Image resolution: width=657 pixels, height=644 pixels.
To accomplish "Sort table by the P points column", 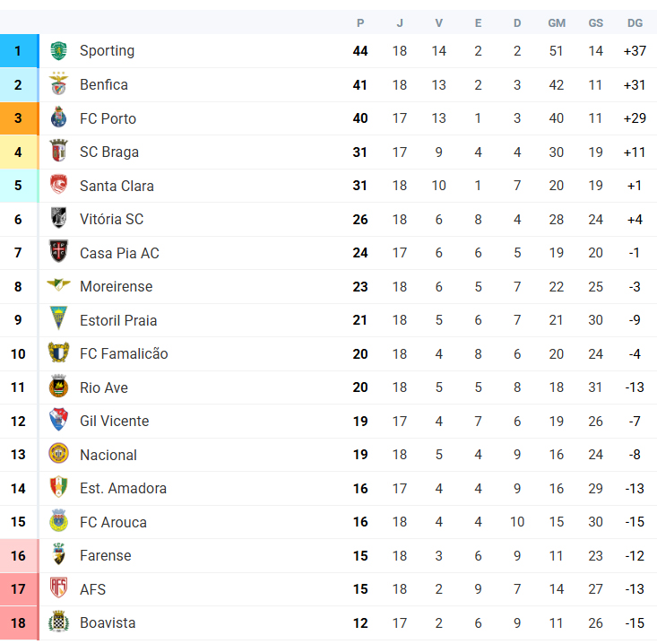I will [360, 23].
